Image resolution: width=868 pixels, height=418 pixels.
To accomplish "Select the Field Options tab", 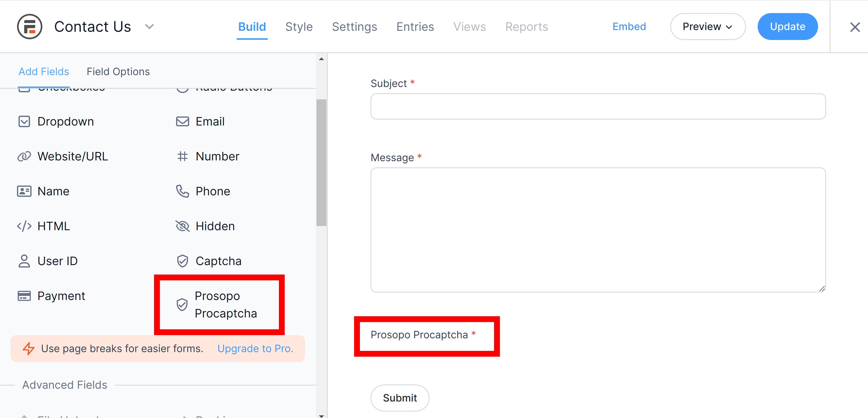I will pyautogui.click(x=118, y=71).
